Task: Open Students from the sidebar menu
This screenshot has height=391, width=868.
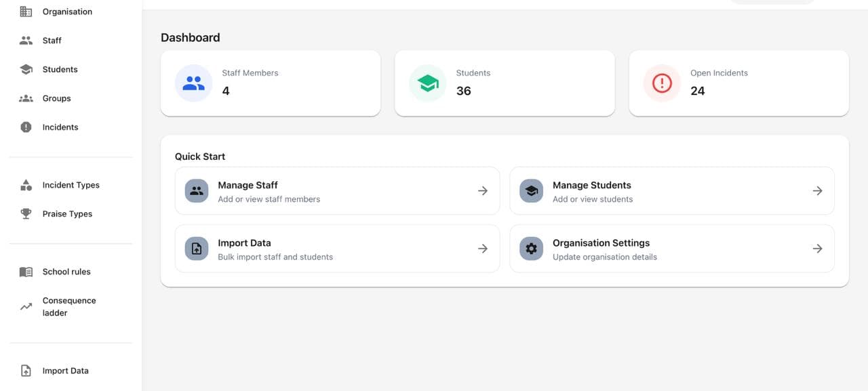Action: [x=60, y=68]
